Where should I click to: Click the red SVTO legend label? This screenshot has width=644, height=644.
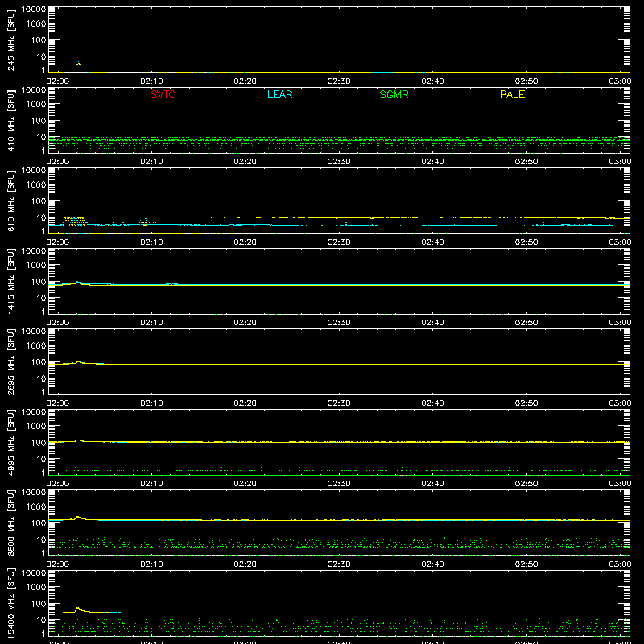163,94
